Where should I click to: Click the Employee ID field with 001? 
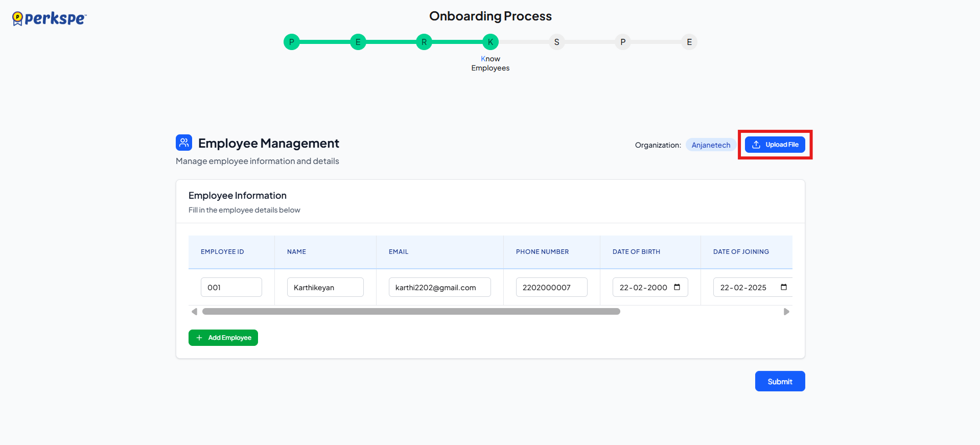pyautogui.click(x=231, y=287)
